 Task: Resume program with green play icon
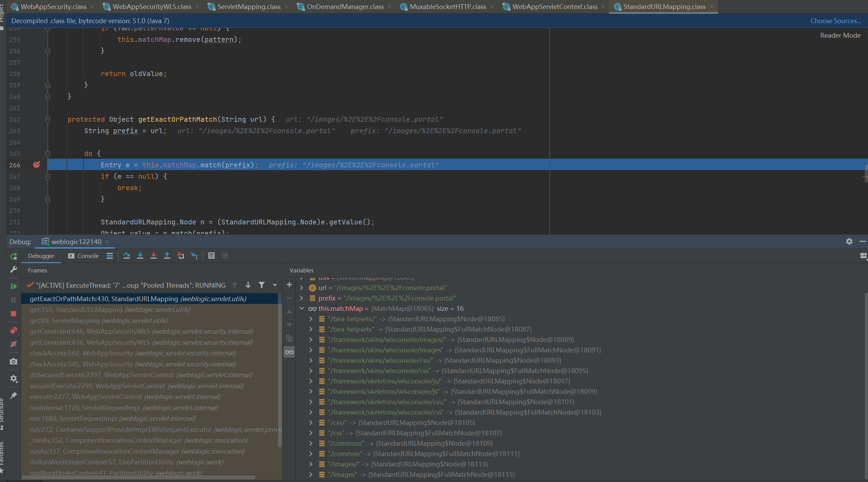click(x=13, y=286)
